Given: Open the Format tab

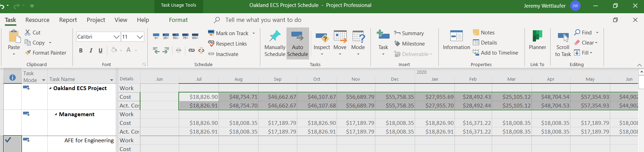Looking at the screenshot, I should pos(178,20).
